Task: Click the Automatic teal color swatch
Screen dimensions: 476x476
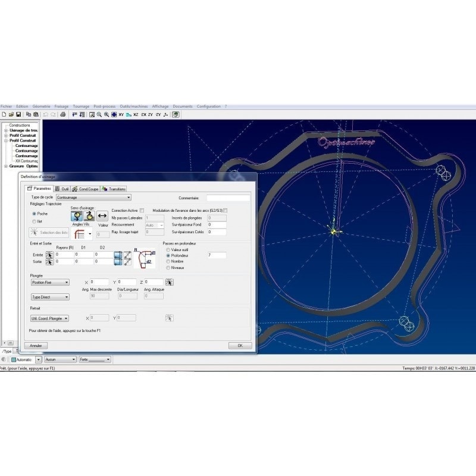Action: point(13,360)
